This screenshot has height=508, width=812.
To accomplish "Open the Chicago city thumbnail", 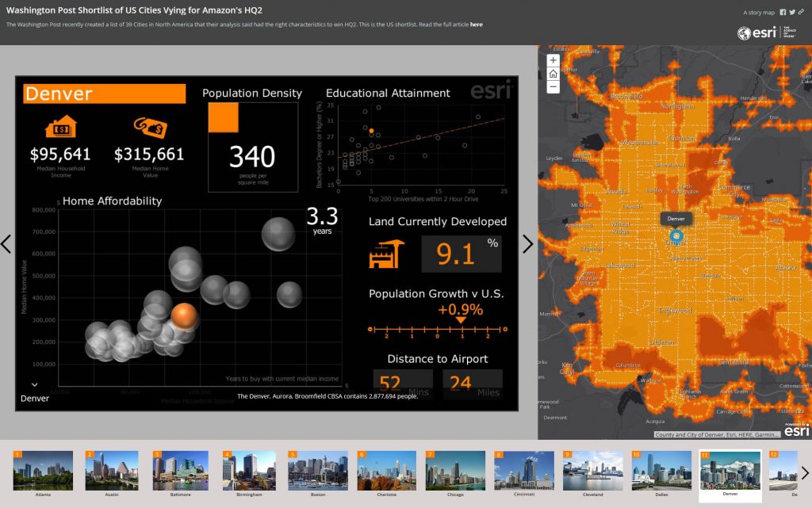I will [x=455, y=471].
